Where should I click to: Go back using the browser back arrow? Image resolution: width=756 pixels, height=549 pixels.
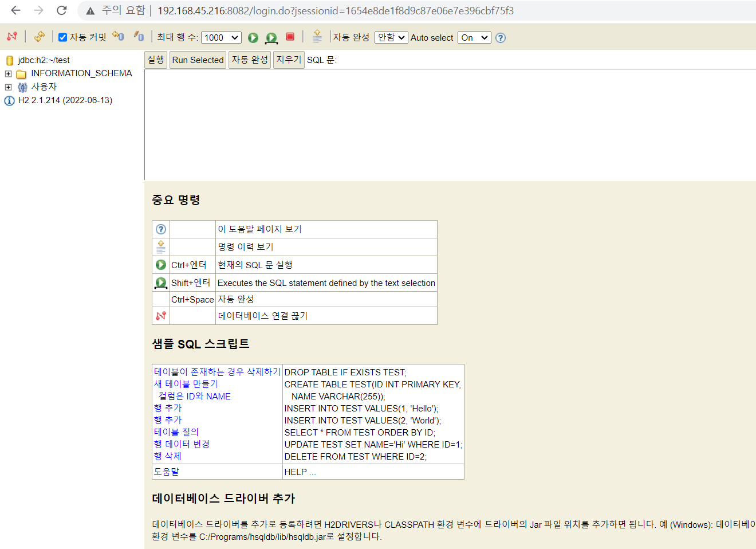tap(15, 10)
